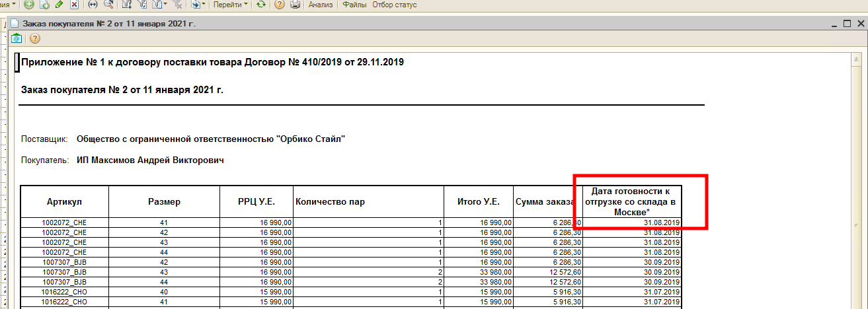Click the help icon beside the printer
Viewport: 868px width, 309px height.
tap(280, 5)
